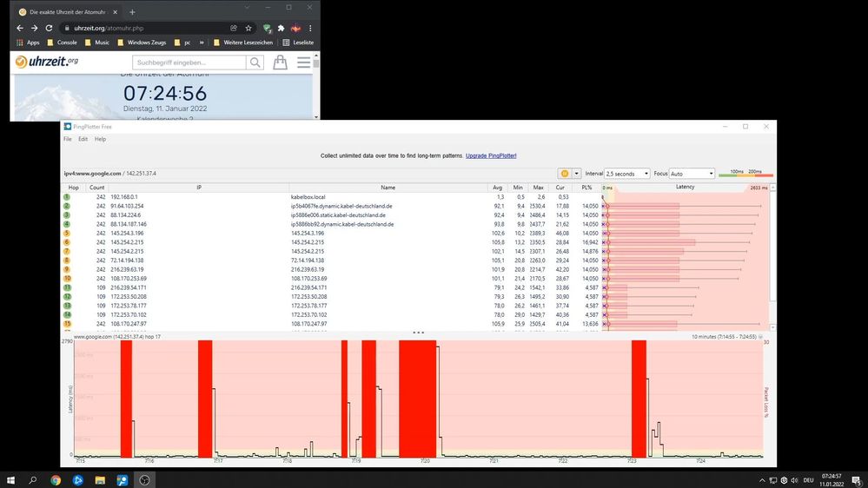This screenshot has width=868, height=488.
Task: Click the 10 minutes timeline range label
Action: point(724,337)
